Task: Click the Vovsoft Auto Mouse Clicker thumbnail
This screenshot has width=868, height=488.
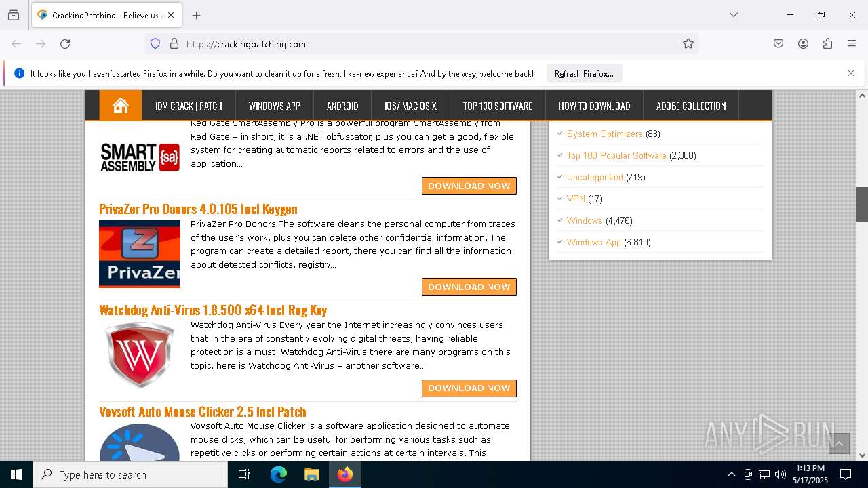Action: coord(140,442)
